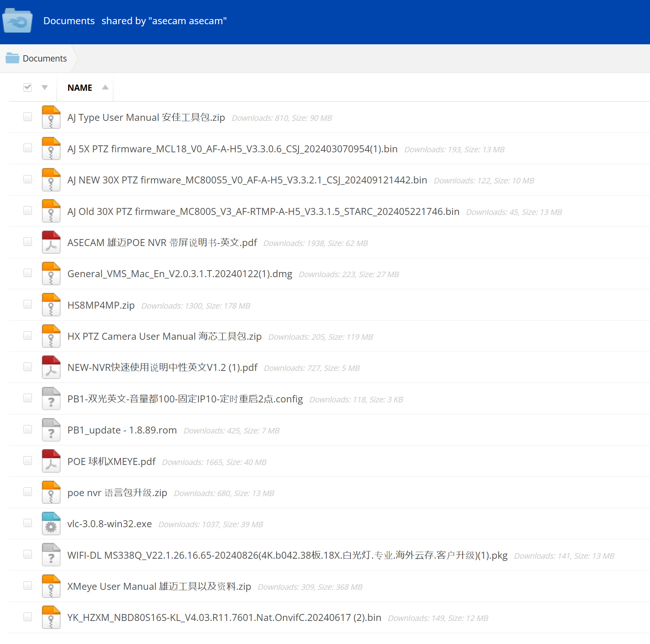
Task: Click the unknown-file icon for WIFI-DL MS338Q pkg
Action: coord(51,555)
